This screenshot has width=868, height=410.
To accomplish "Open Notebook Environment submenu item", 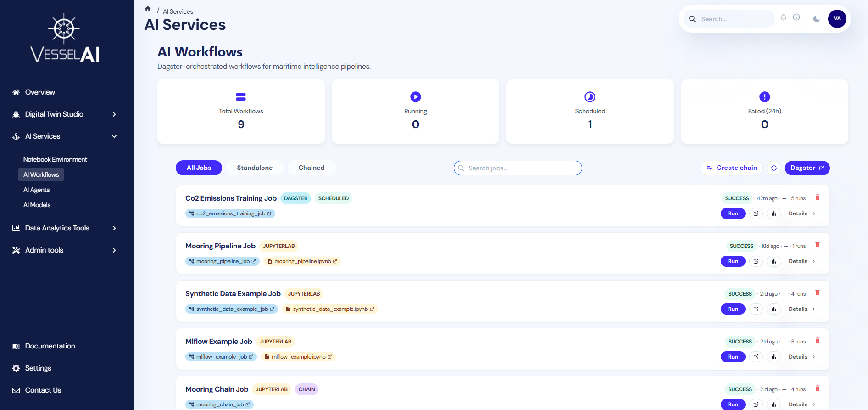I will click(x=55, y=160).
